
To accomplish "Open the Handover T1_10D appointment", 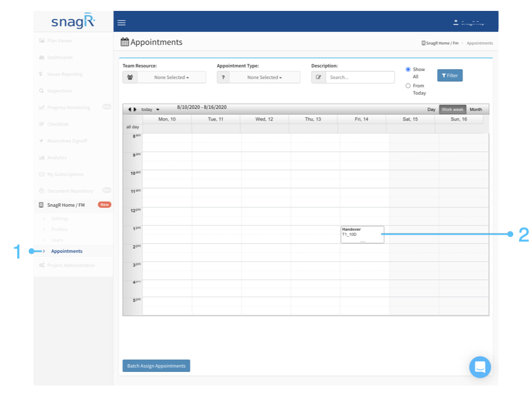I will (x=362, y=234).
